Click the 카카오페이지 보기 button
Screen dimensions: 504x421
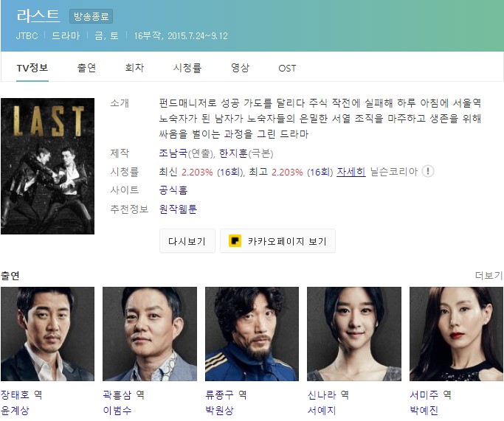[277, 241]
